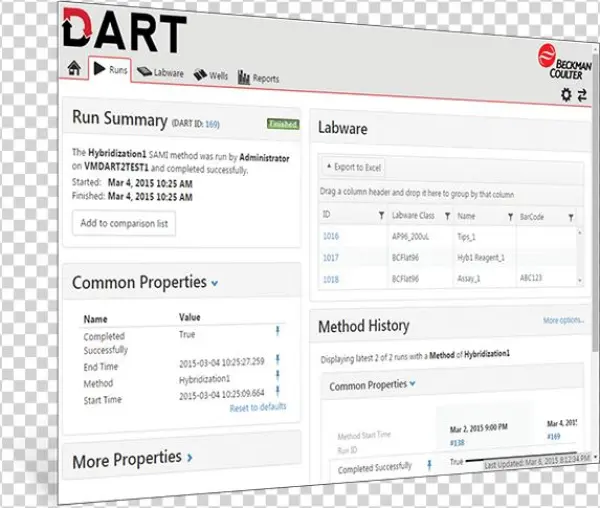Go to the DART home icon
This screenshot has height=508, width=600.
(74, 68)
